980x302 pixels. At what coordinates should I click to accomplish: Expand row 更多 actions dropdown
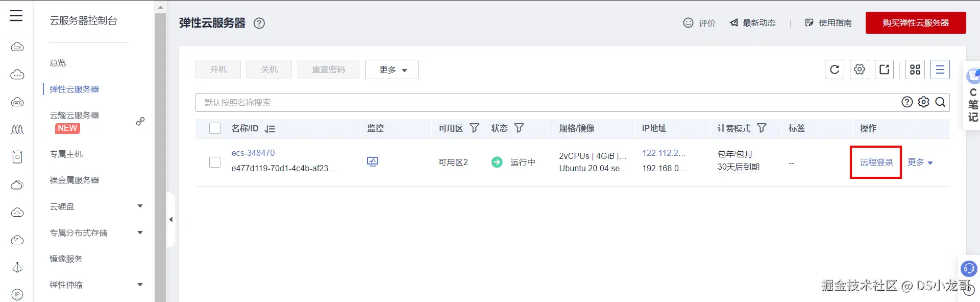920,162
